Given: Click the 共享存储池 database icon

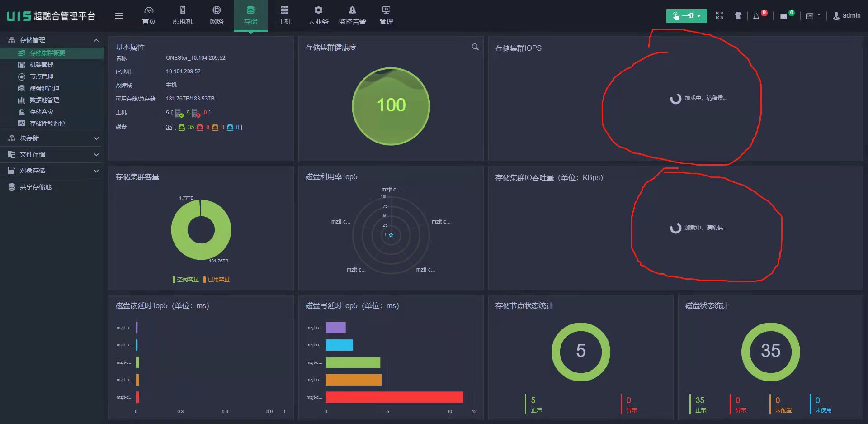Looking at the screenshot, I should pyautogui.click(x=12, y=187).
